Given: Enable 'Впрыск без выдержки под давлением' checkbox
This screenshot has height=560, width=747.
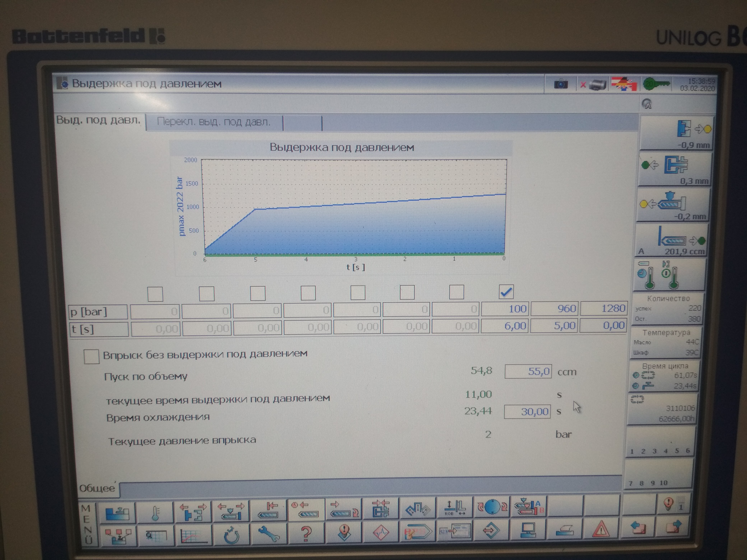Looking at the screenshot, I should [x=91, y=356].
